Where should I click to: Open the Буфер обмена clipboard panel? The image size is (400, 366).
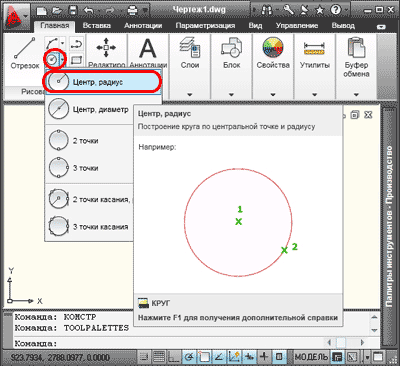356,57
